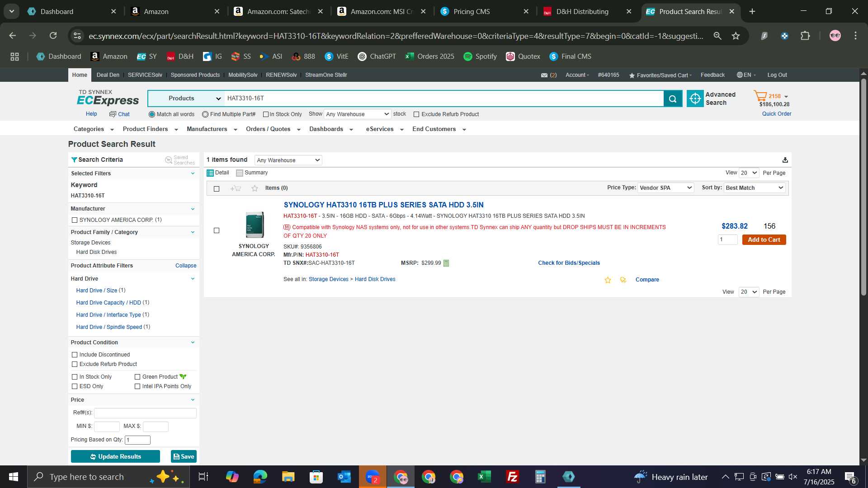Click the MIN $ price field
This screenshot has width=868, height=488.
107,427
